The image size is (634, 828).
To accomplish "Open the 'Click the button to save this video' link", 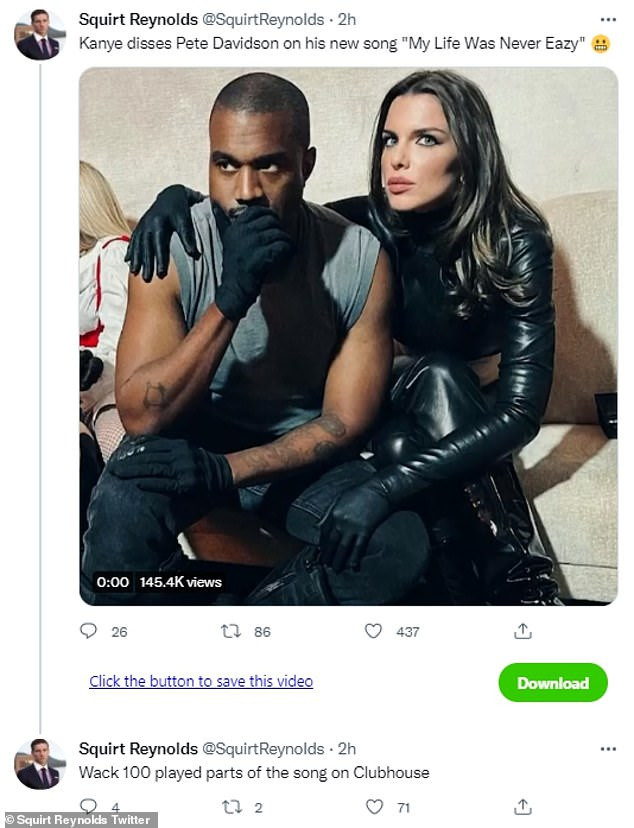I will point(201,681).
